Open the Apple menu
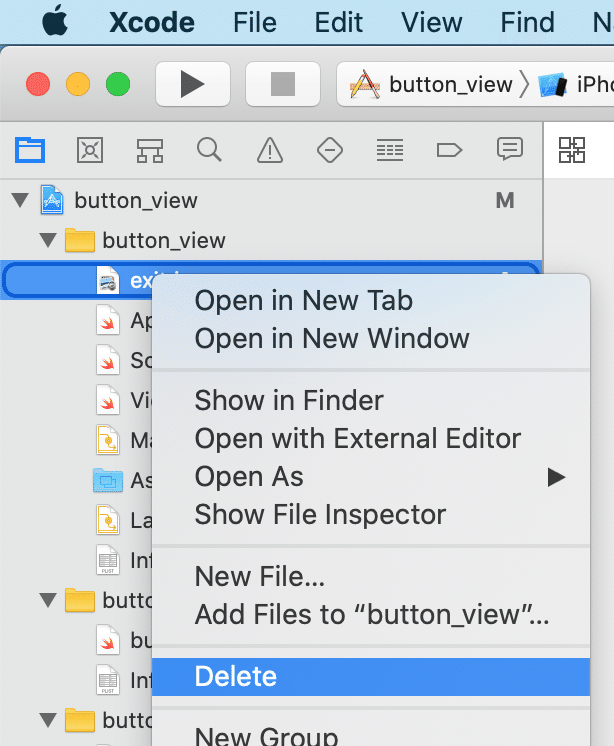Viewport: 614px width, 746px height. tap(56, 21)
